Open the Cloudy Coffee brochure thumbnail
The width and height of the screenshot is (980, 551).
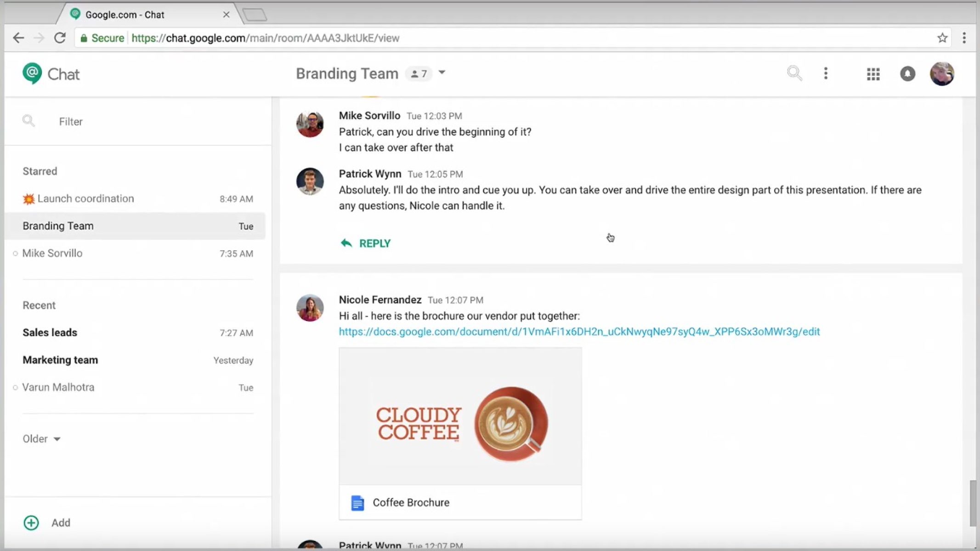click(460, 416)
